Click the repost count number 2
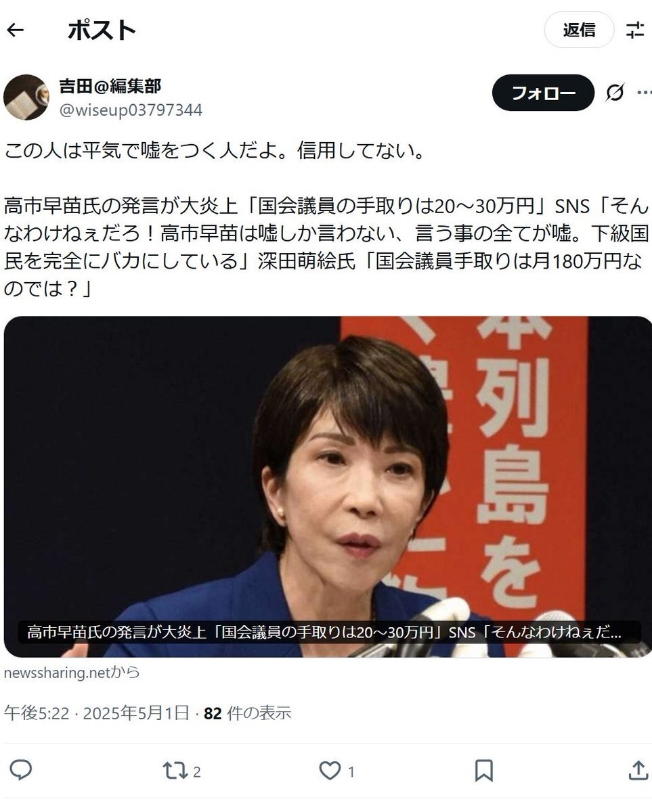 197,772
